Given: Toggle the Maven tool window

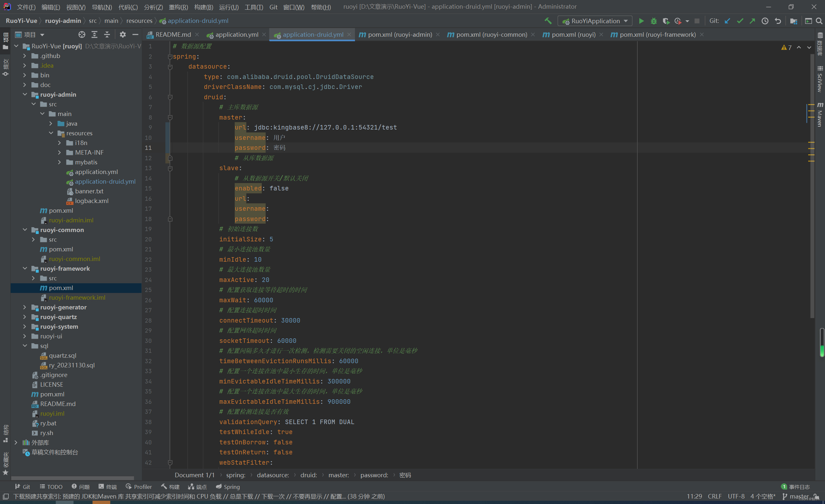Looking at the screenshot, I should click(x=820, y=115).
